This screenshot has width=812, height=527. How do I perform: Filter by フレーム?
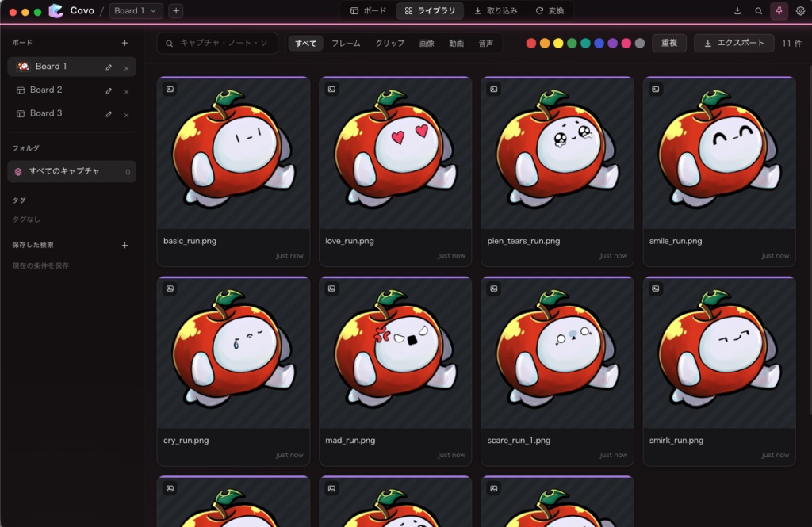pyautogui.click(x=346, y=44)
